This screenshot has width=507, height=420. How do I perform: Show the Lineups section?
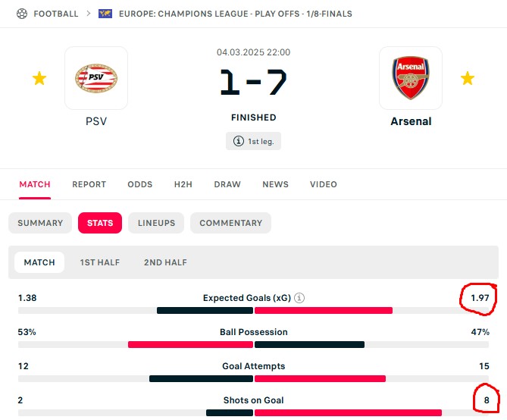(156, 223)
